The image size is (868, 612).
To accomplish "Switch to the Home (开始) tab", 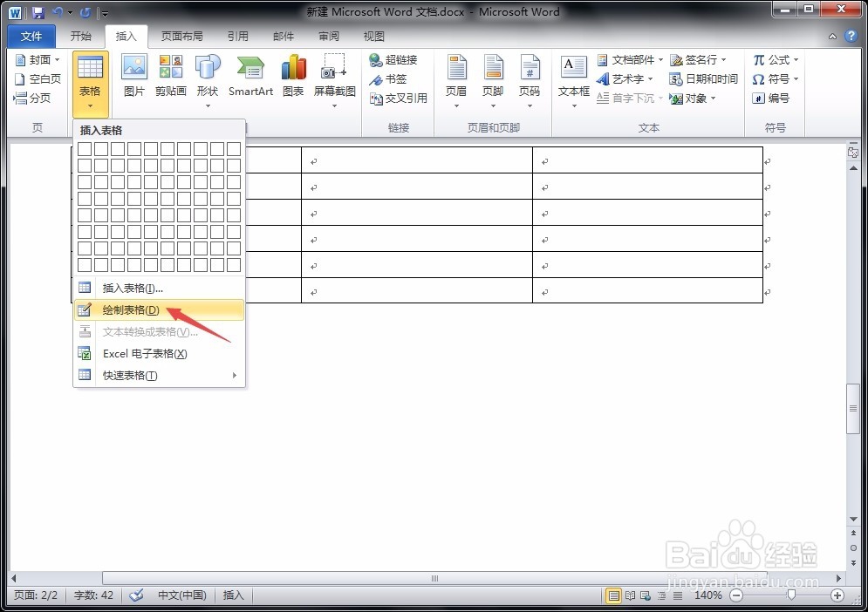I will click(81, 36).
